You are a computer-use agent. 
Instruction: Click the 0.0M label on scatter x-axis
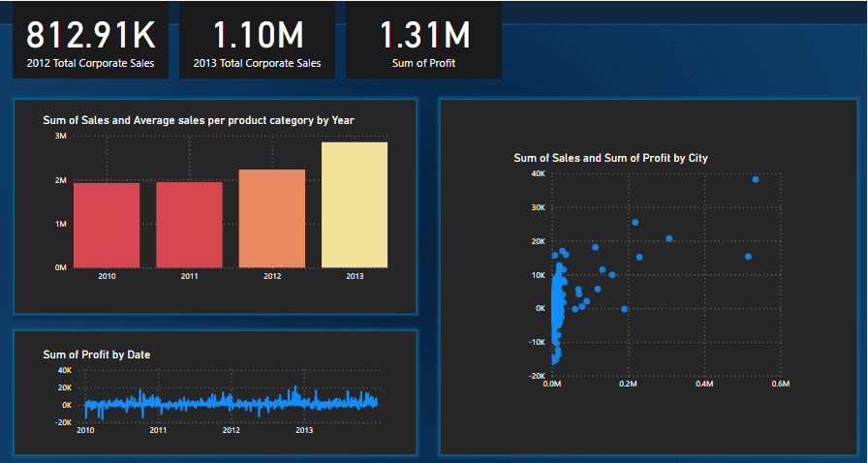pyautogui.click(x=552, y=384)
